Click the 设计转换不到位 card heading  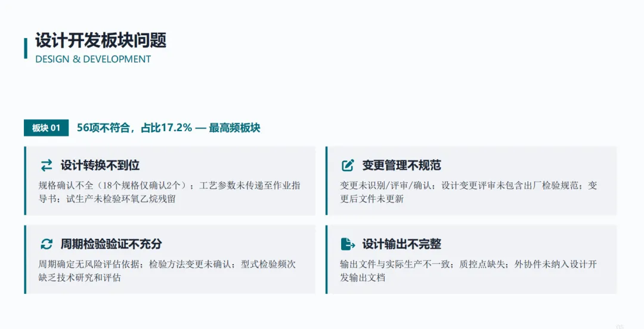click(100, 165)
